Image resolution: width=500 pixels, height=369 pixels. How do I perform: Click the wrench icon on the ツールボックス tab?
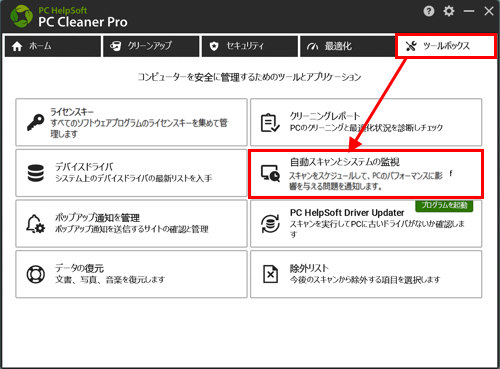pos(411,46)
